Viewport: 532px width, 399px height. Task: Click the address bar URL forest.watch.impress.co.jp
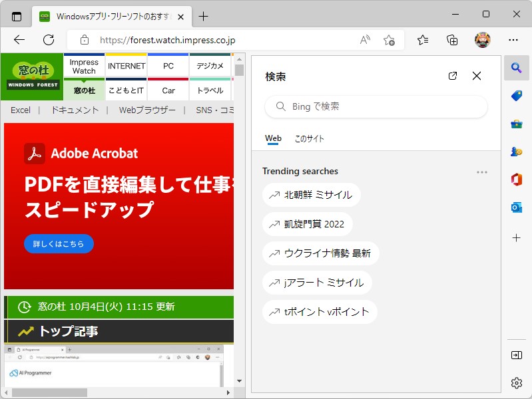click(x=167, y=41)
